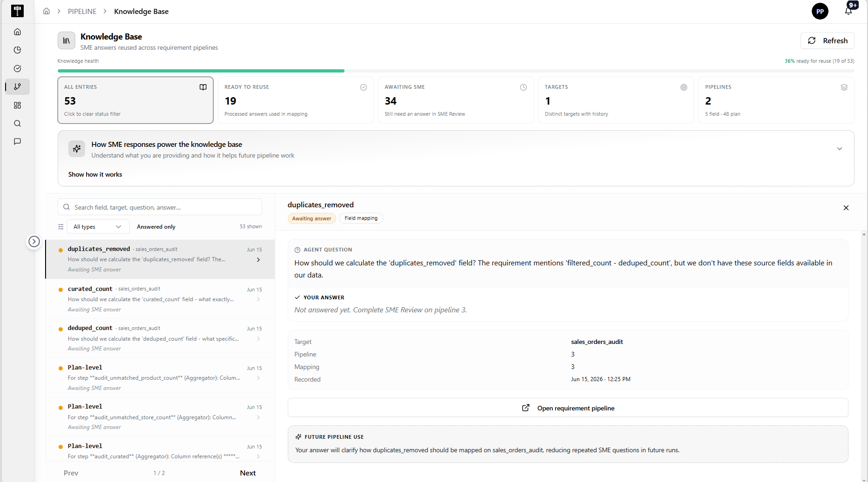The width and height of the screenshot is (868, 482).
Task: Select the deduped_count entry
Action: click(x=160, y=338)
